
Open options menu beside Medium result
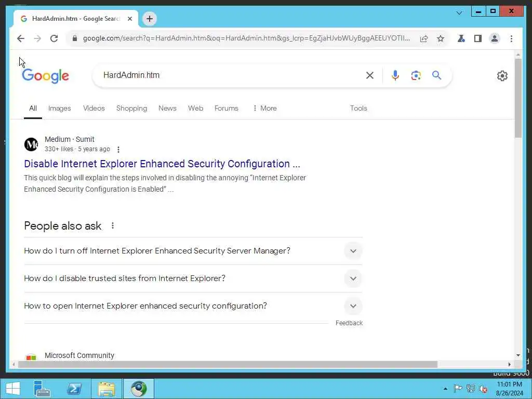[x=118, y=149]
